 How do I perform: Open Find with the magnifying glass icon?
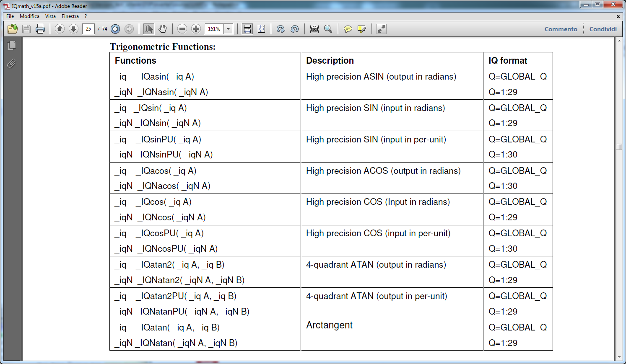point(328,29)
